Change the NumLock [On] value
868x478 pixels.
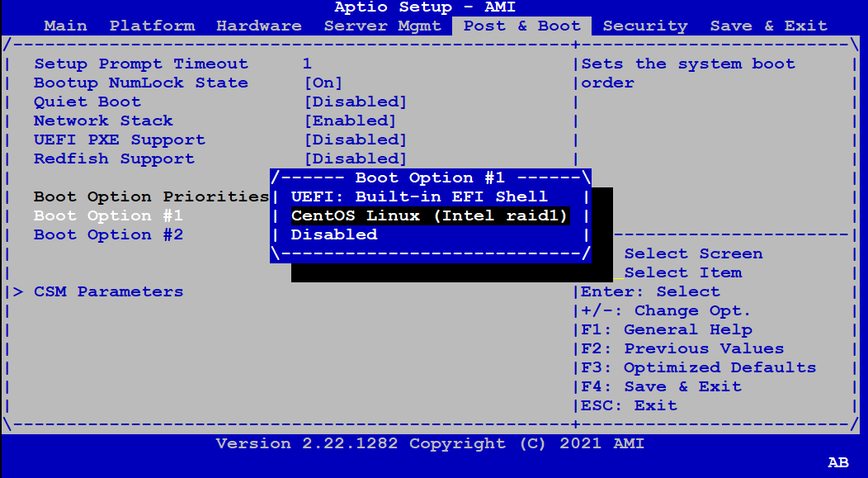point(323,83)
